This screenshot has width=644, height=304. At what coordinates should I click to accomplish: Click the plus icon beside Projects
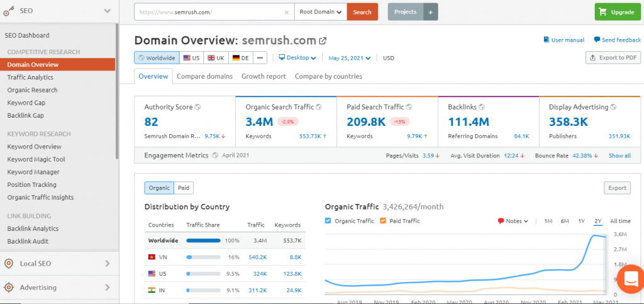(x=430, y=12)
